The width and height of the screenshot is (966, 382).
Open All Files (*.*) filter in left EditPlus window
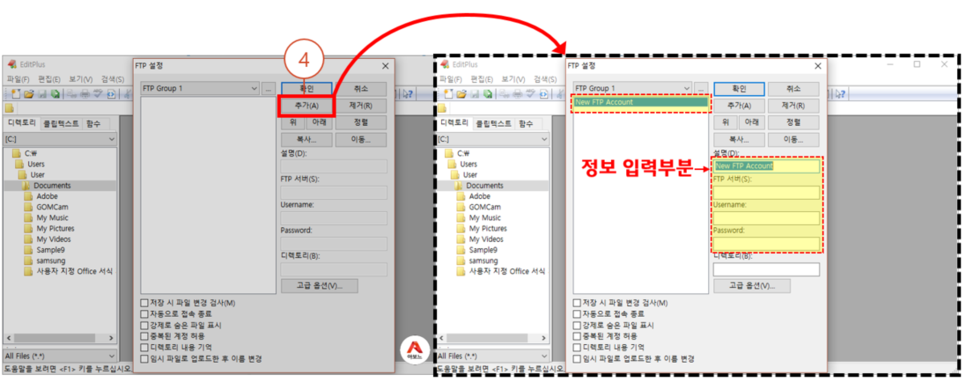(60, 356)
